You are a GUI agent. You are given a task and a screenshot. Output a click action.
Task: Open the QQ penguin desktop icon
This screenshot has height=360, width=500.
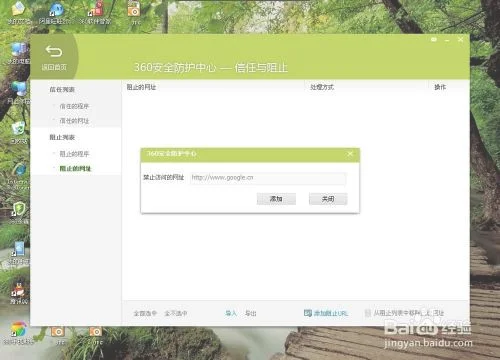[x=19, y=289]
